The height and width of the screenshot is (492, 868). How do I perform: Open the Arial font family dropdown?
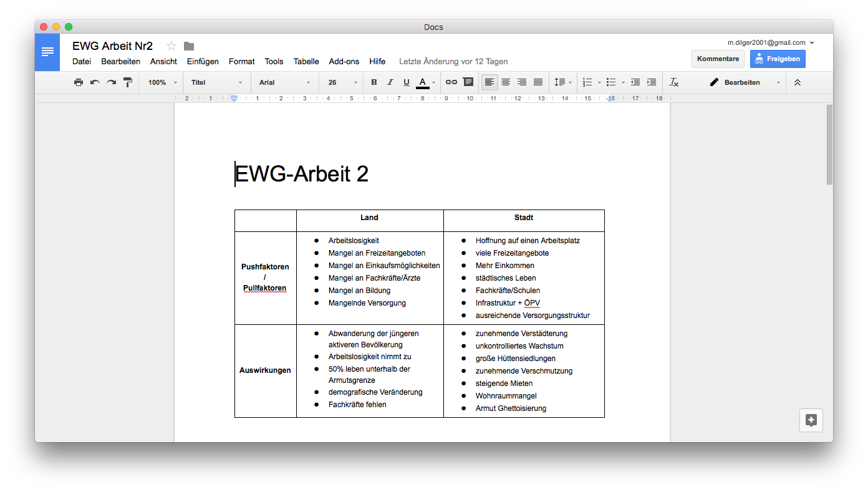[284, 82]
